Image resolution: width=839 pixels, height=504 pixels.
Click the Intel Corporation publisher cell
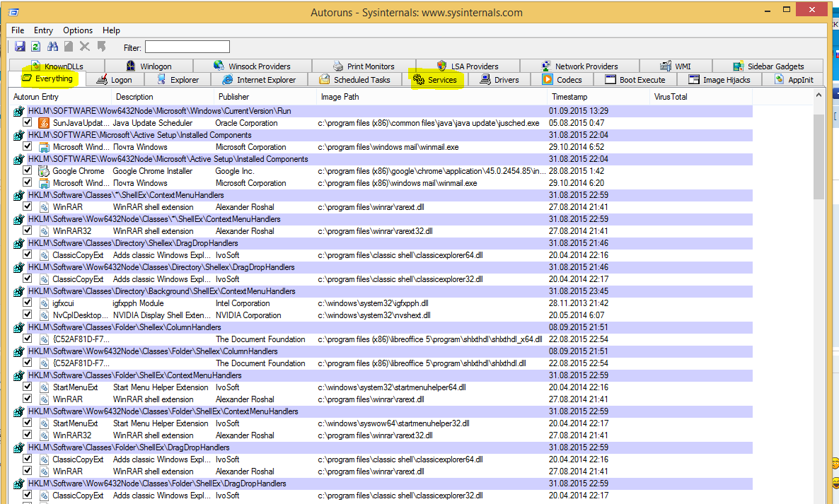243,303
